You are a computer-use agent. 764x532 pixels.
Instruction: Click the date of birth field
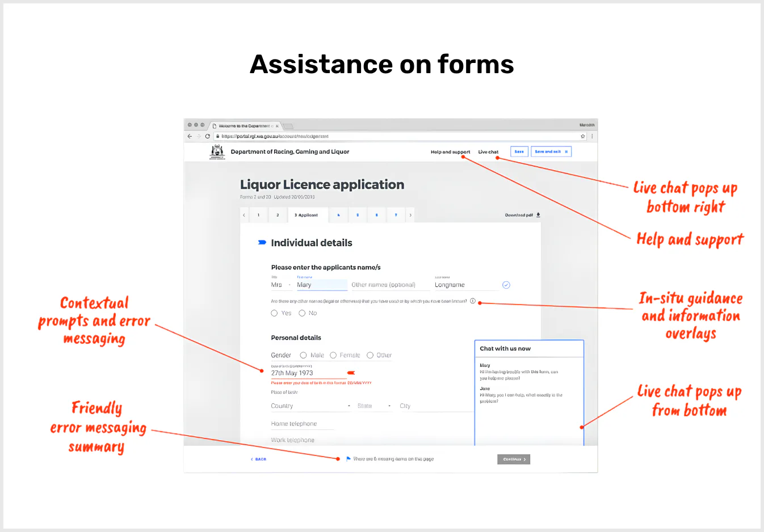point(308,373)
